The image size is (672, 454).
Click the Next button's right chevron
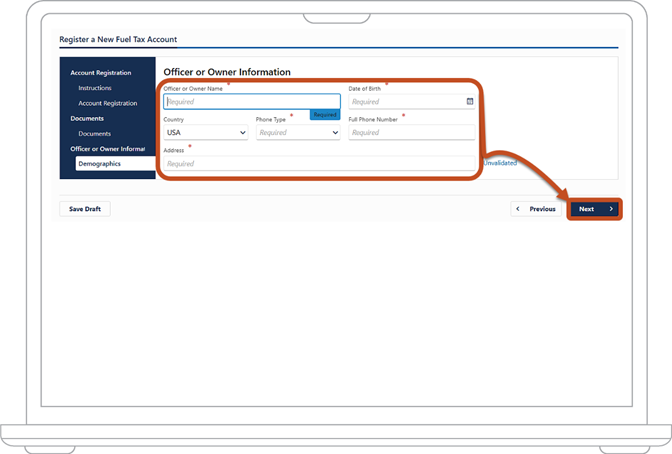click(x=611, y=209)
